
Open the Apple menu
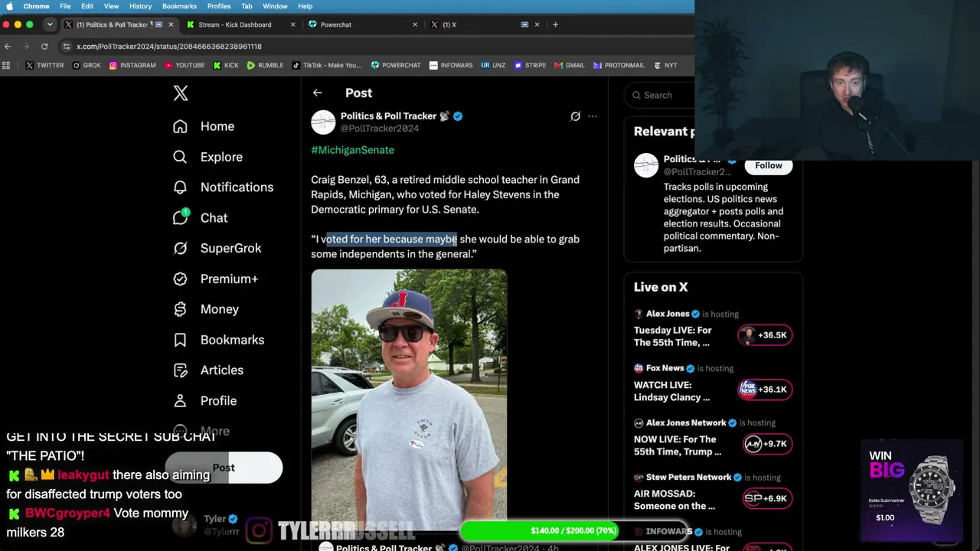point(9,6)
